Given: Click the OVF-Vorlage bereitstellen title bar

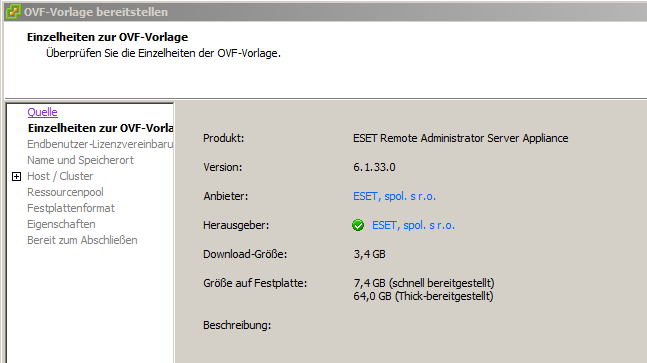Looking at the screenshot, I should 325,12.
